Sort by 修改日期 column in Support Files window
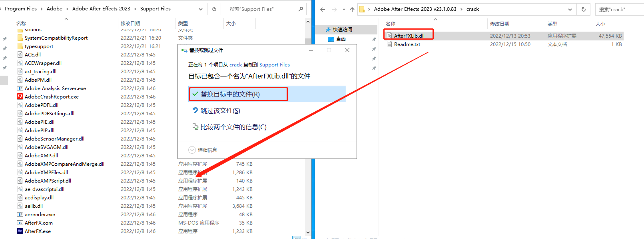Screen dimensions: 644x239 (130, 24)
